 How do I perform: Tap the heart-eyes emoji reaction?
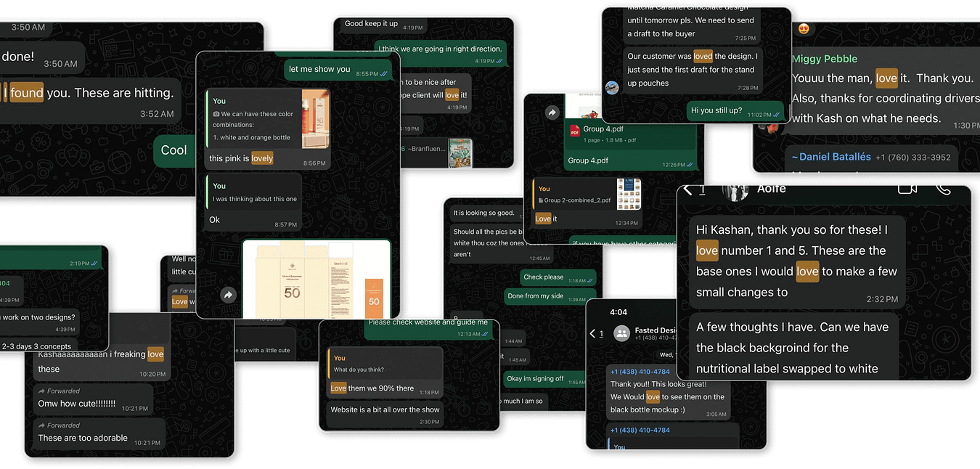[x=804, y=28]
